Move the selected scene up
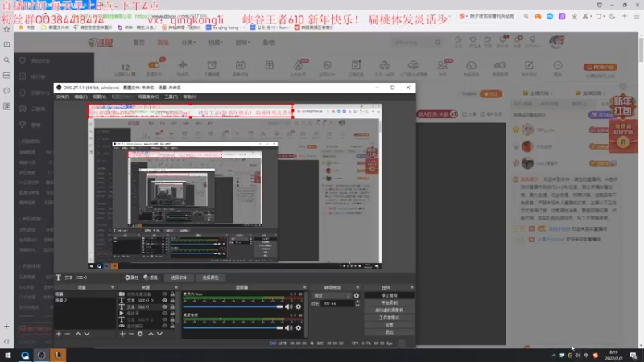644x362 pixels. click(x=78, y=334)
